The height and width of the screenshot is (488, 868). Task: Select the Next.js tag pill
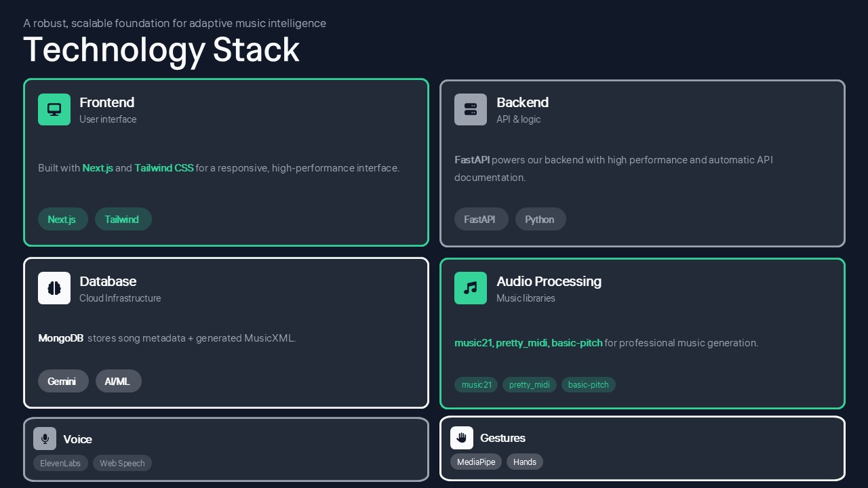click(x=63, y=219)
